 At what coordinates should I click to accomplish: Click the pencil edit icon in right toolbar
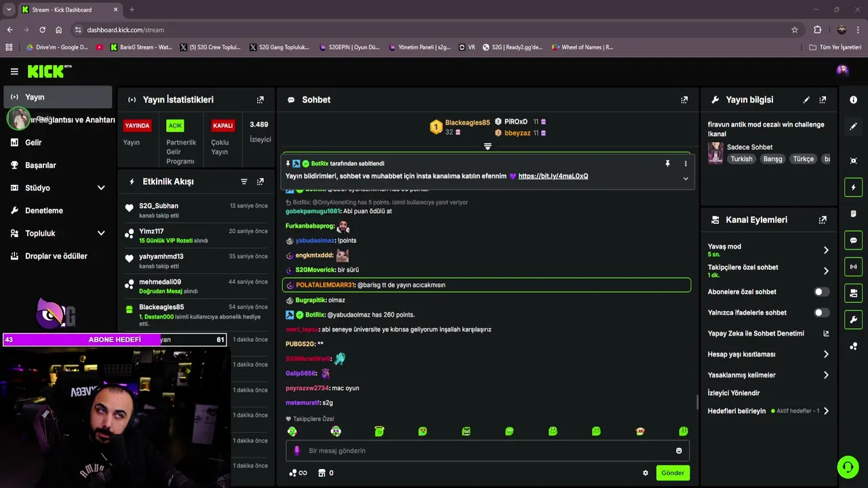853,126
